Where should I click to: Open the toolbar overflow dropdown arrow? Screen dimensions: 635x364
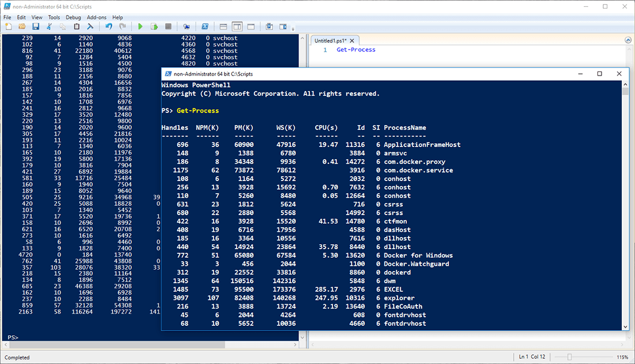coord(293,28)
